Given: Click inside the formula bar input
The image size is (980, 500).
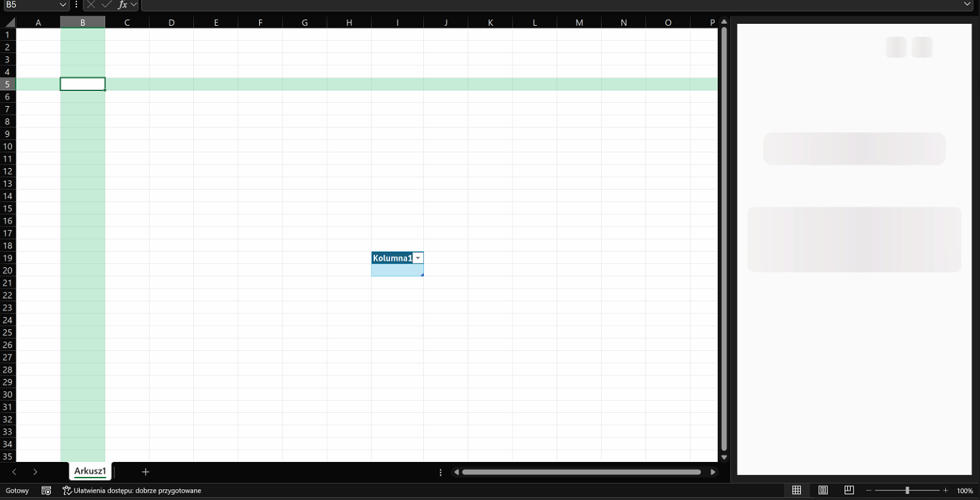Looking at the screenshot, I should [x=551, y=5].
